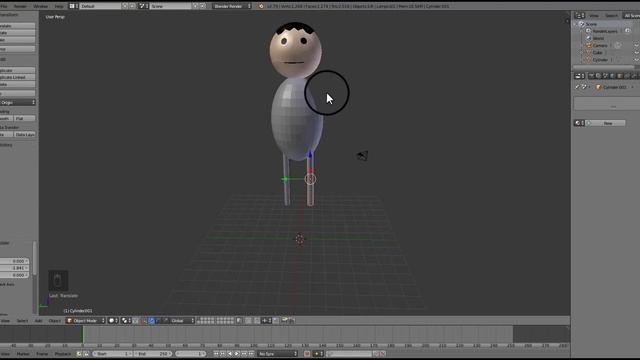640x360 pixels.
Task: Click the OpenGL render animation icon
Action: [292, 321]
